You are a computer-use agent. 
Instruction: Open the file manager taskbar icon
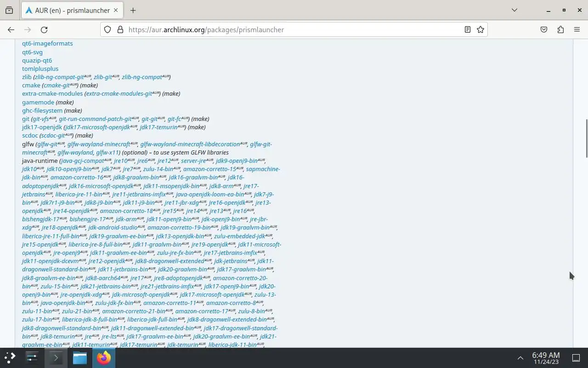click(x=79, y=357)
